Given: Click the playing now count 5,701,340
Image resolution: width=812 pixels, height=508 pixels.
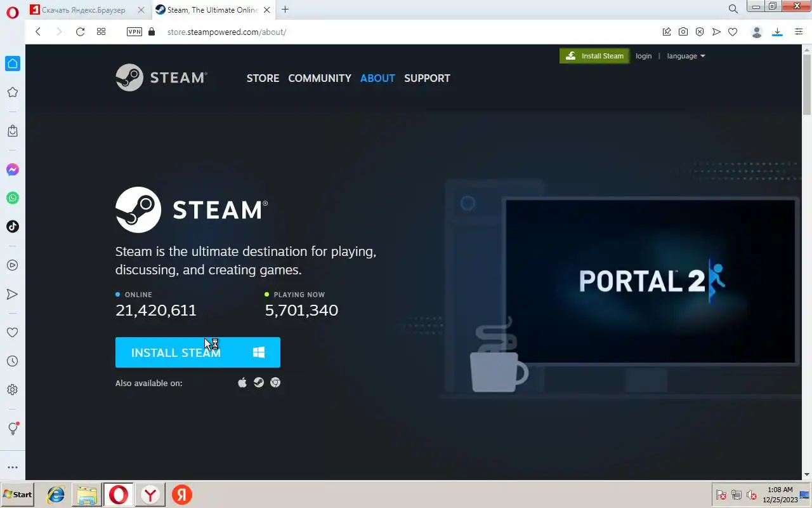Looking at the screenshot, I should point(301,311).
